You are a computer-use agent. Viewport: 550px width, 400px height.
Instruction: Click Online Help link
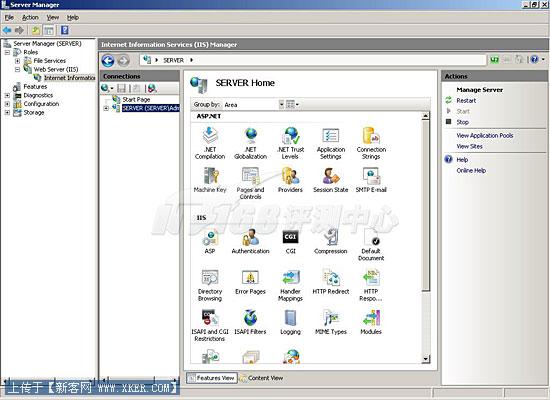pos(471,171)
